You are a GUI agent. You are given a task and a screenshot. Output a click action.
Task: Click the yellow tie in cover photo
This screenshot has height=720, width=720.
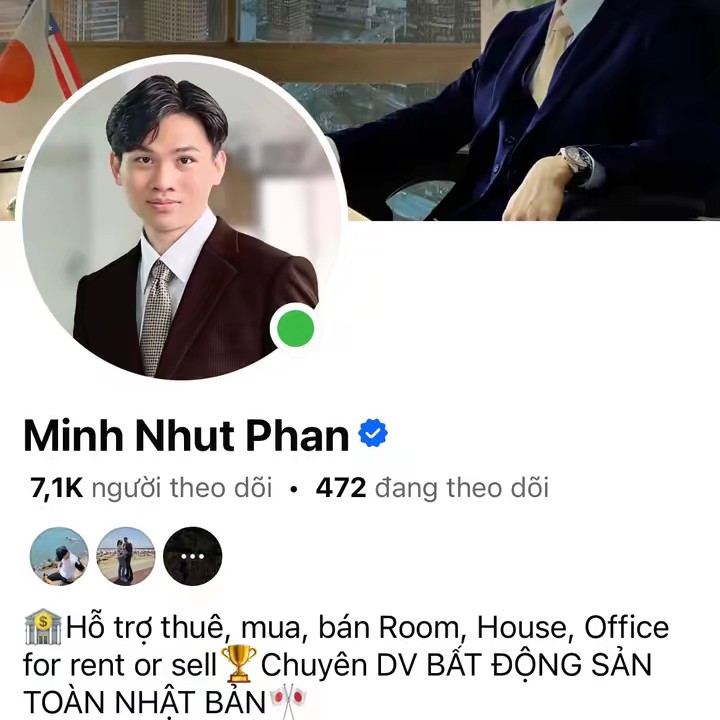click(551, 57)
